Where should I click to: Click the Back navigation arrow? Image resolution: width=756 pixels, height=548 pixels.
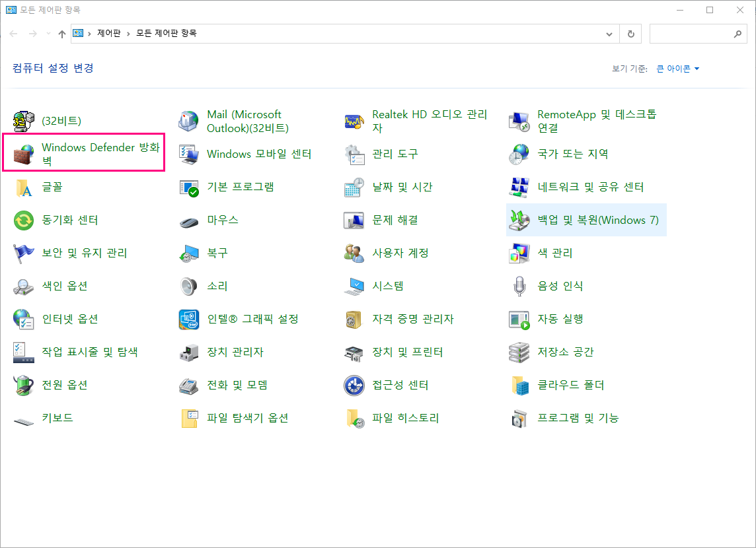[x=13, y=34]
